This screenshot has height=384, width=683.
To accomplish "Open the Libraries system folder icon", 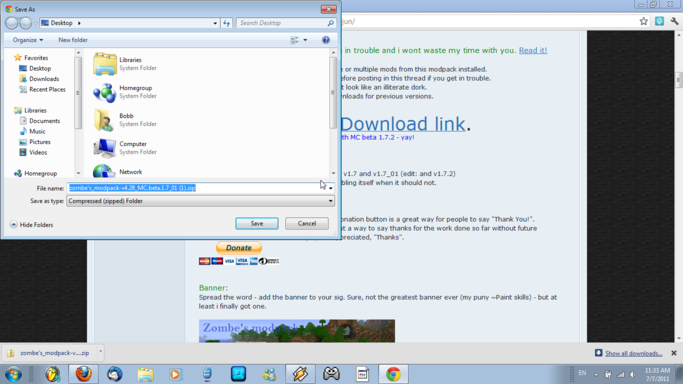I will coord(105,64).
